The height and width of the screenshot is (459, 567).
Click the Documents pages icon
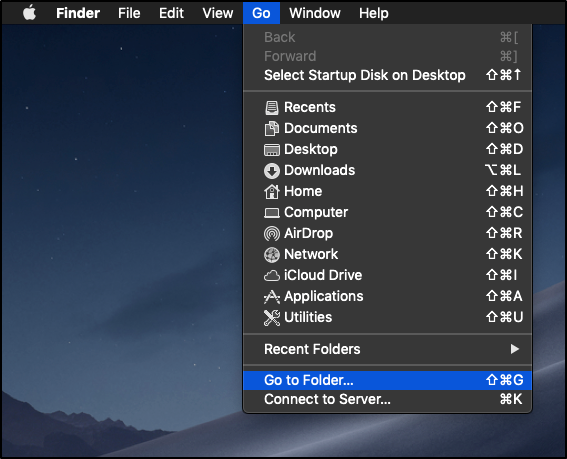[272, 128]
